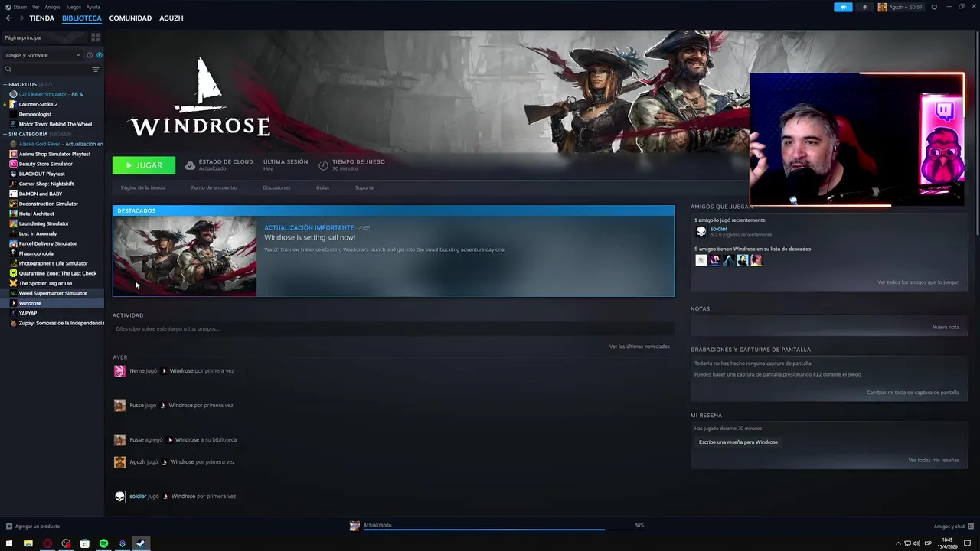
Task: Open 'Windrose is setting sail now!' headline
Action: point(309,238)
